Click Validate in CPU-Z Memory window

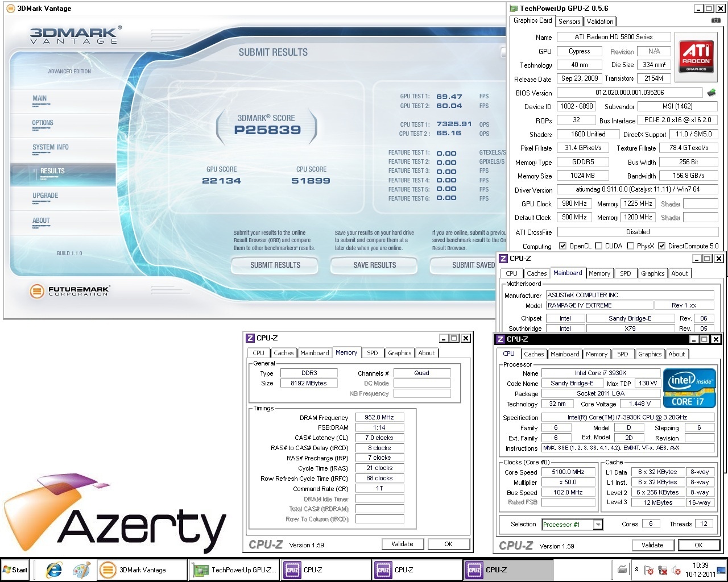pyautogui.click(x=402, y=544)
